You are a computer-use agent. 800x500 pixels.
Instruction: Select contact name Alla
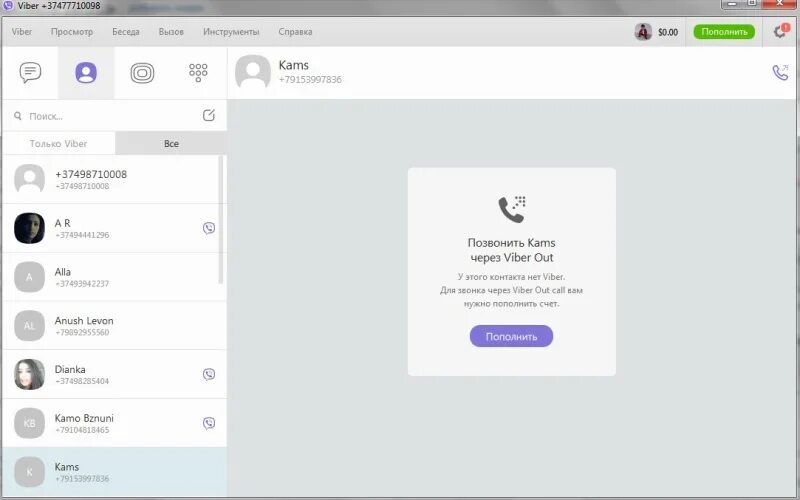point(63,272)
